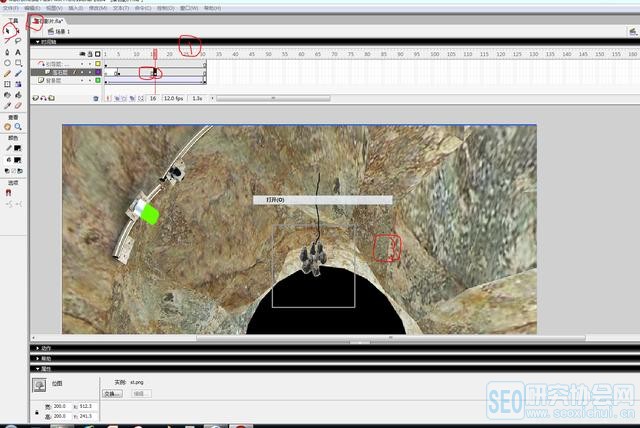Click the width field showing 200.0
Viewport: 640px width, 428px height.
pos(60,406)
